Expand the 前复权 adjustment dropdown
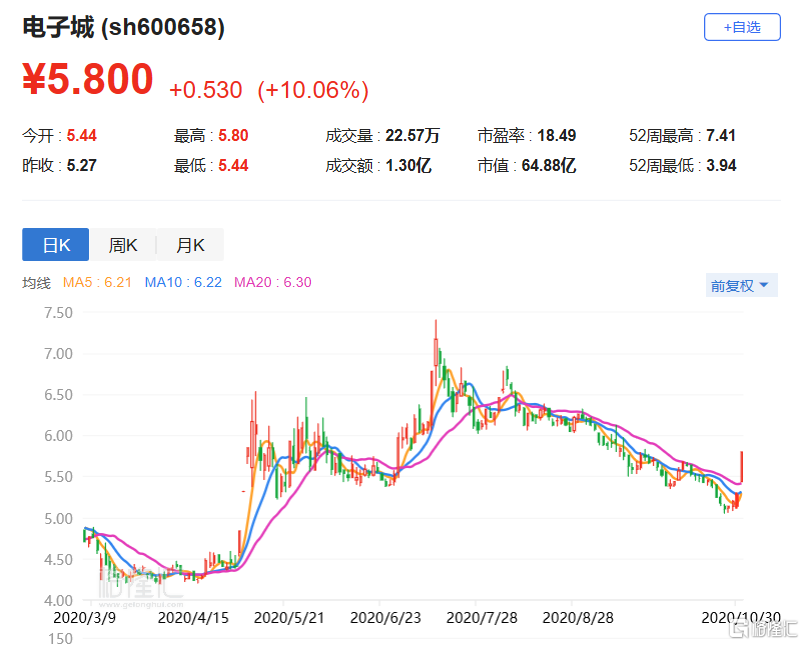Screen dimensions: 804x645 [740, 286]
